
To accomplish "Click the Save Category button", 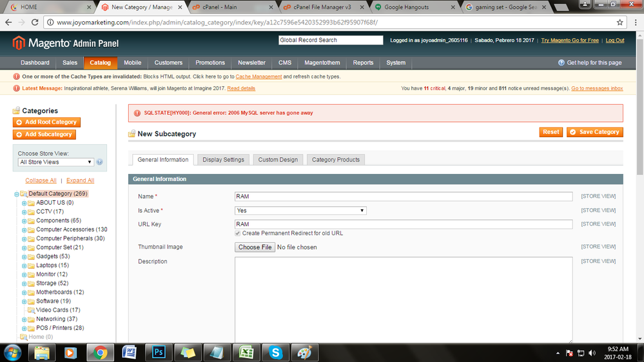I will click(x=595, y=132).
